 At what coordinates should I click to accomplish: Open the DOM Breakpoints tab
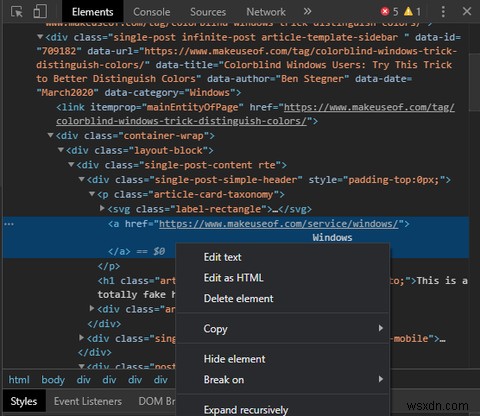pos(157,401)
